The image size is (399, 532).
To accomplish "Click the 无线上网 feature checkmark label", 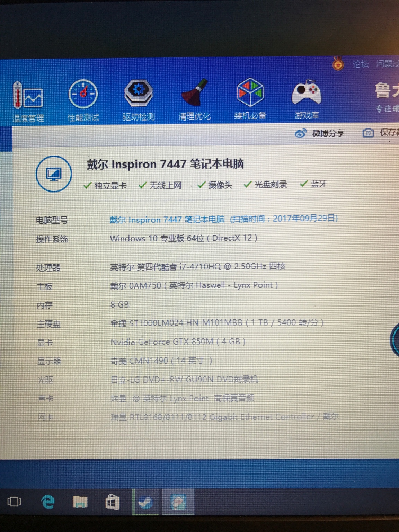I will point(160,185).
